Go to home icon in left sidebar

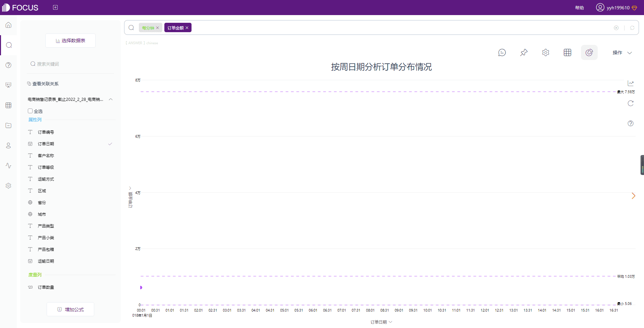pos(8,25)
